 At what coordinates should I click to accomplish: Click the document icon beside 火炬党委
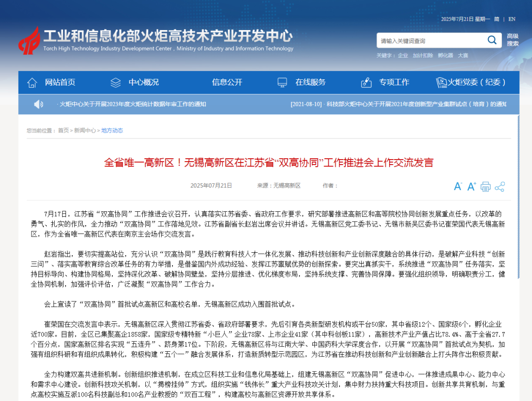(x=441, y=82)
